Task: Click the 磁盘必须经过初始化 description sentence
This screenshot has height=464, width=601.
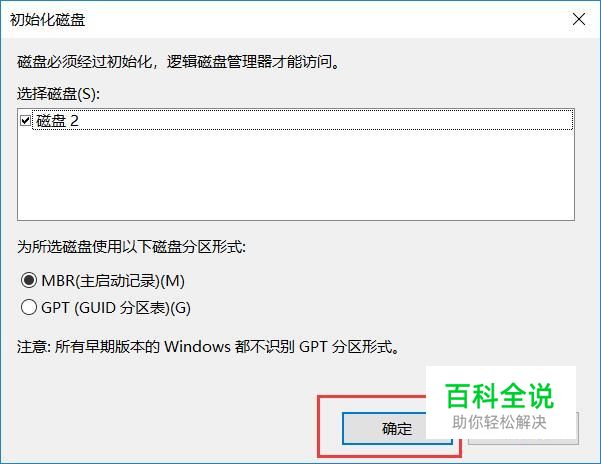Action: tap(178, 62)
